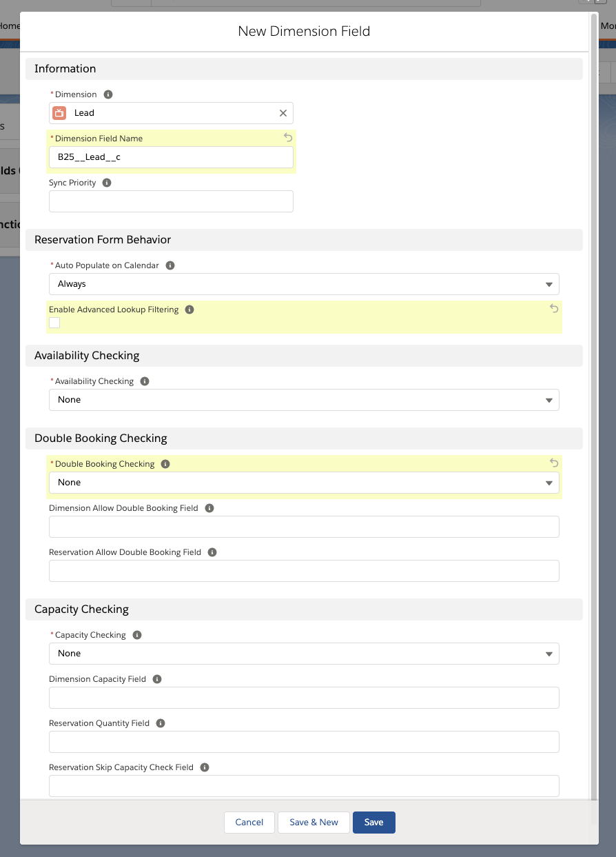Undo Enable Advanced Lookup Filtering change
616x857 pixels.
click(554, 309)
